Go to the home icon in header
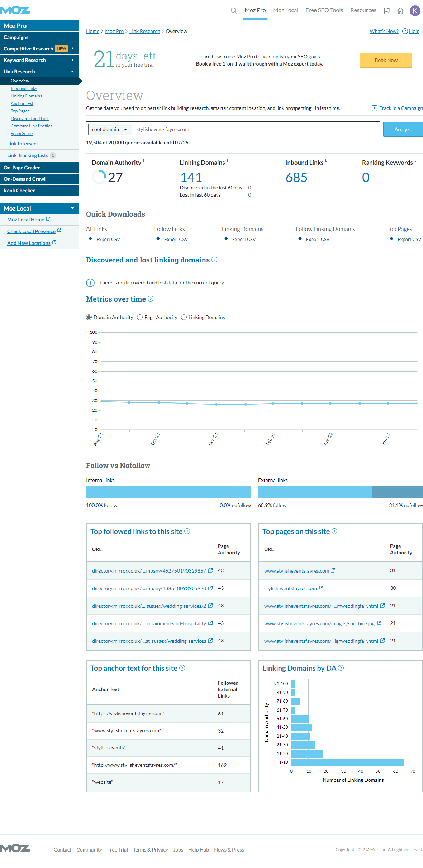 pyautogui.click(x=400, y=10)
